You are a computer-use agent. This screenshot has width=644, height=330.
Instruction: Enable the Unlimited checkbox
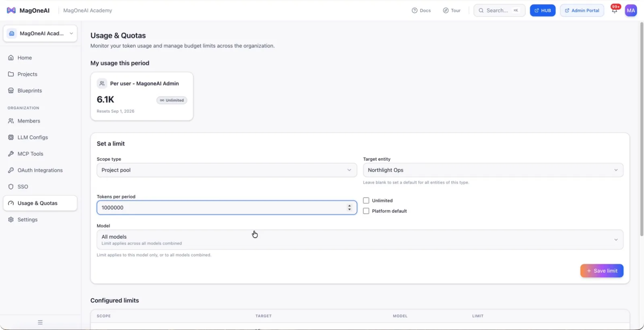tap(366, 201)
